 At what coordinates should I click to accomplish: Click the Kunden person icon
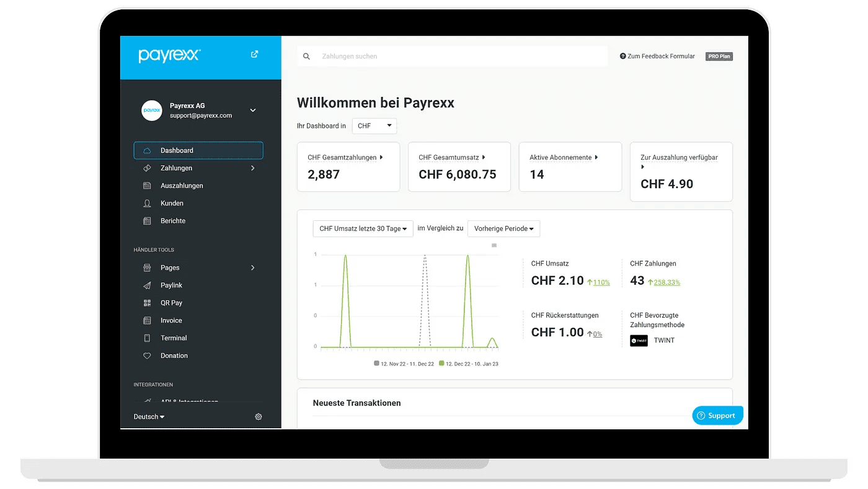(147, 204)
